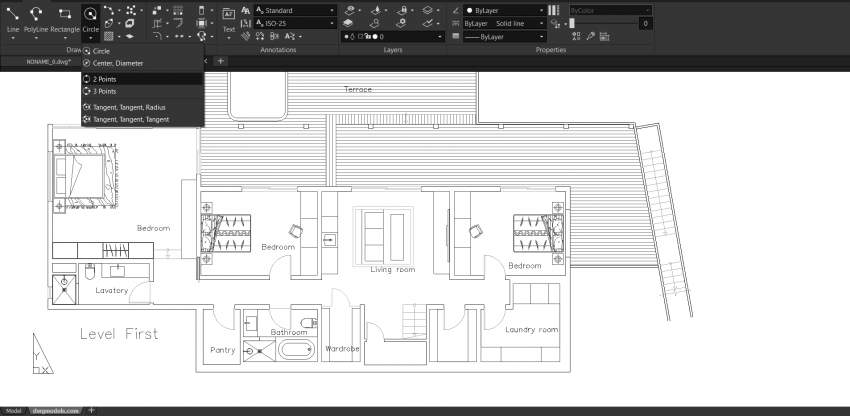Select the Ellipse tool icon
Image resolution: width=850 pixels, height=416 pixels.
click(108, 23)
